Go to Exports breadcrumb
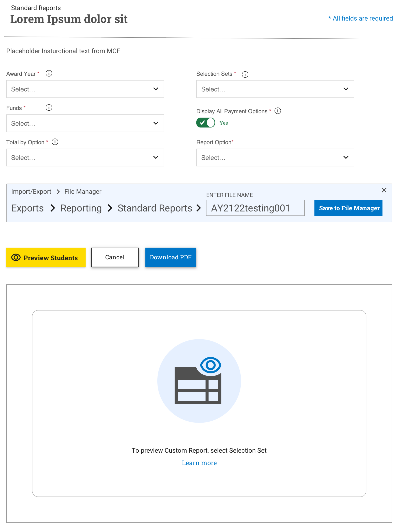Screen dimensions: 398x532 coord(27,208)
